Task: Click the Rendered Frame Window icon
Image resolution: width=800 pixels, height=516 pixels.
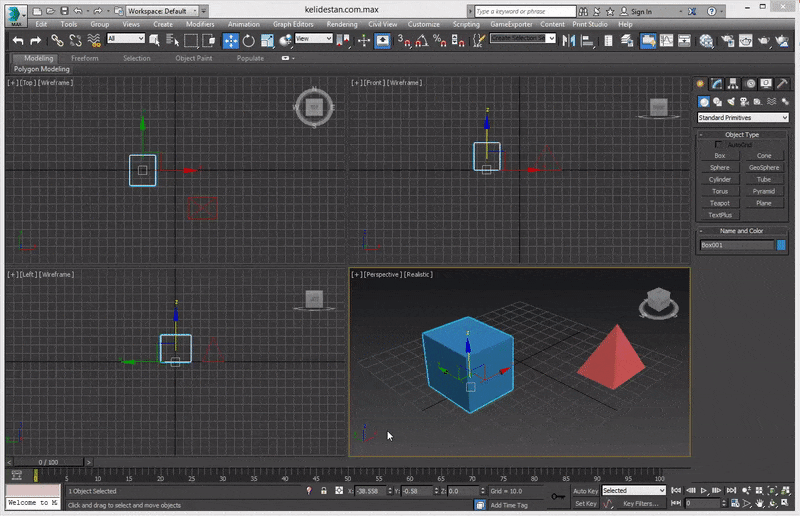Action: [745, 41]
